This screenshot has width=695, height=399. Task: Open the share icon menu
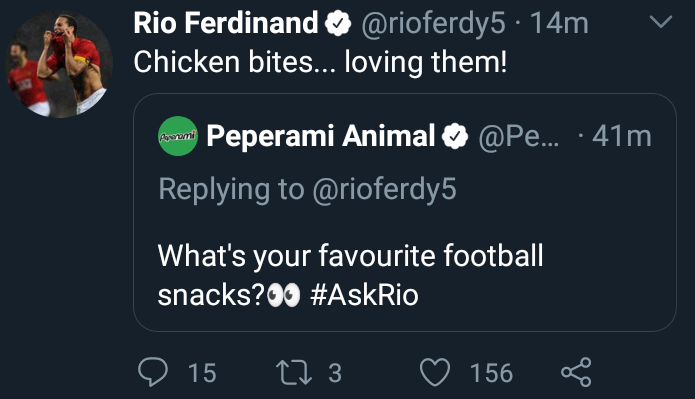point(576,372)
